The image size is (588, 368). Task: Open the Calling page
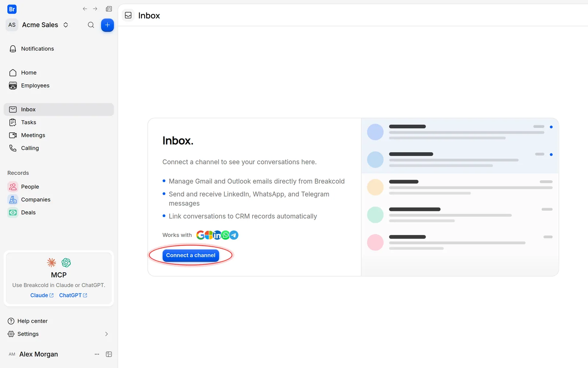(x=59, y=148)
